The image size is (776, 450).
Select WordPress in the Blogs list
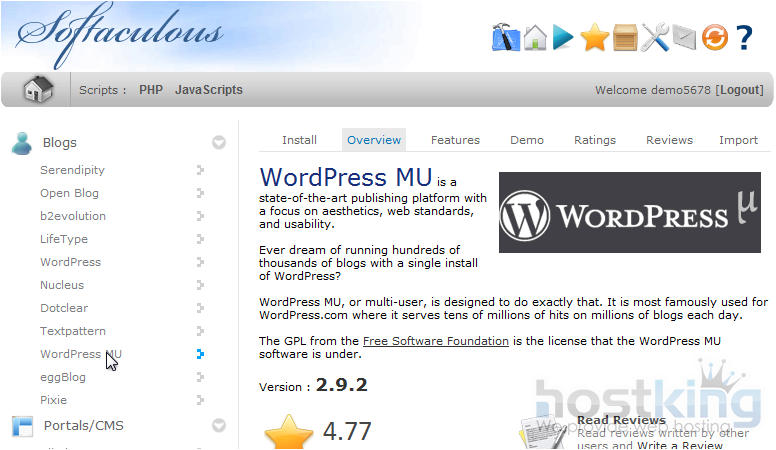pyautogui.click(x=70, y=262)
